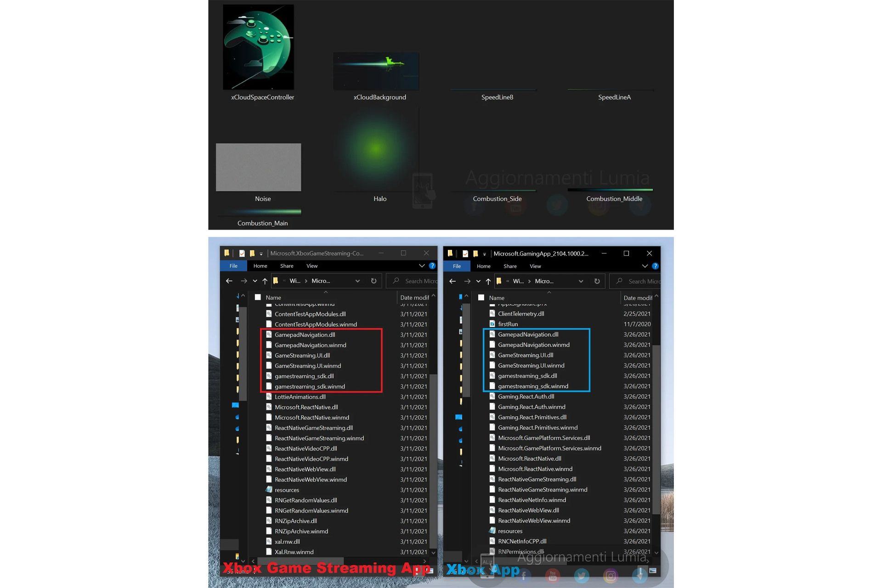Open the File menu in the Xbox Game Streaming window
The image size is (882, 588).
[233, 266]
